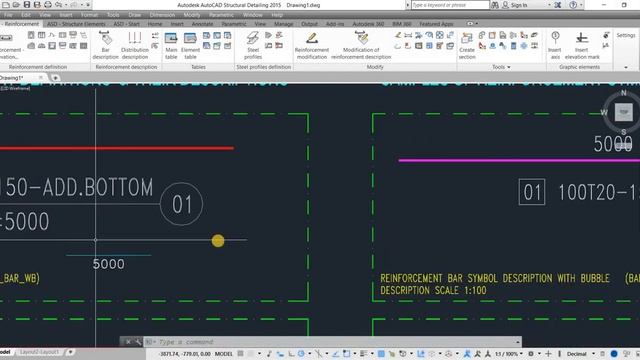The width and height of the screenshot is (640, 360).
Task: Click the MODEL space button in status bar
Action: click(x=224, y=353)
